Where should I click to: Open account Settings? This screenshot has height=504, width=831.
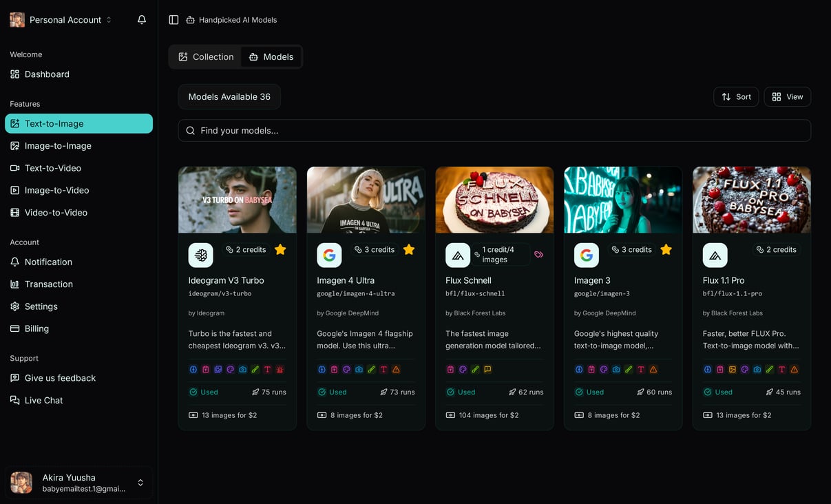click(78, 306)
